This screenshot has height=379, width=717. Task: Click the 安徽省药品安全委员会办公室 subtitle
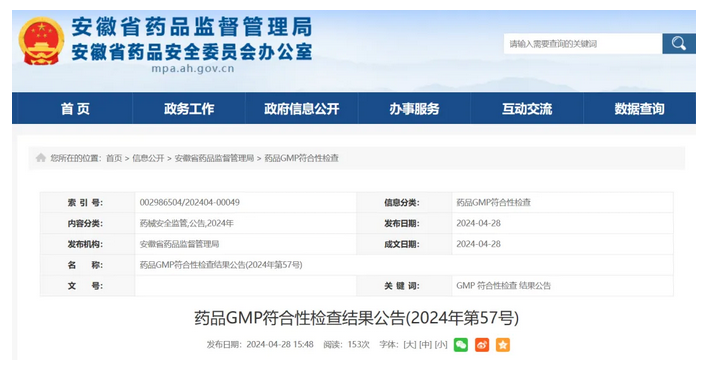pos(192,52)
